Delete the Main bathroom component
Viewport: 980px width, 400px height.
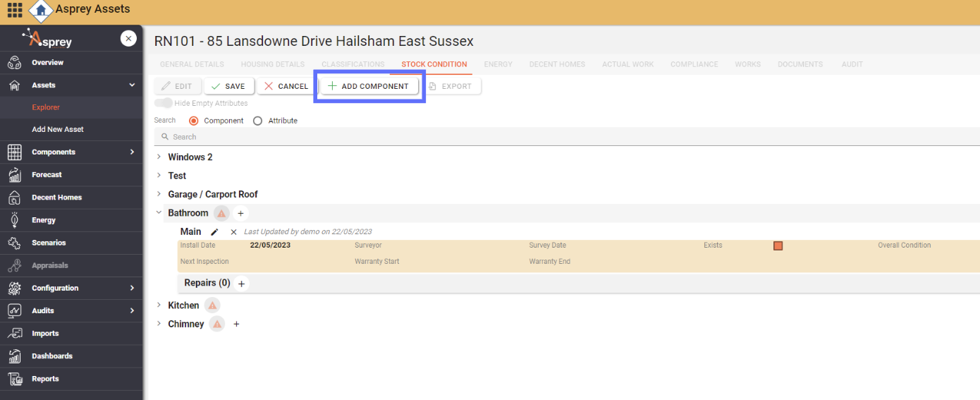[233, 232]
